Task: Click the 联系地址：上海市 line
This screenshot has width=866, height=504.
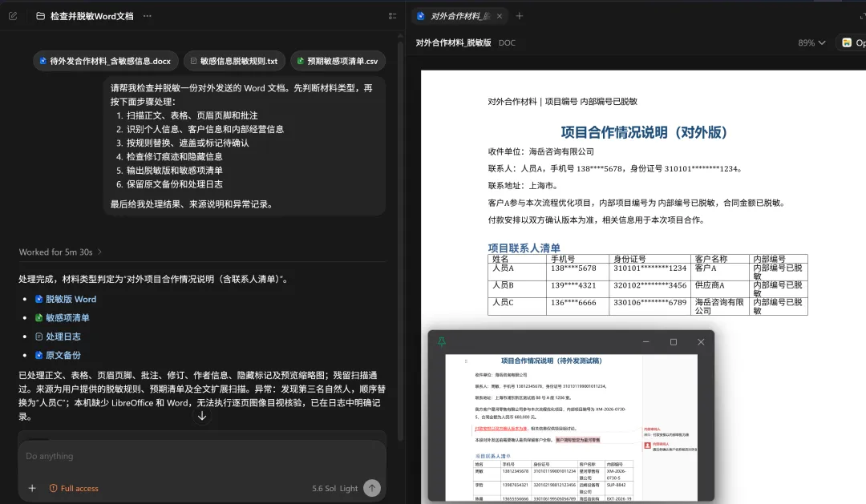Action: (523, 185)
